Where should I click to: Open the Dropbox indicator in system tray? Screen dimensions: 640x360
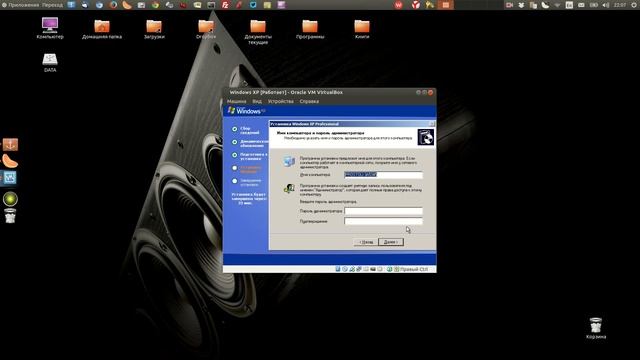(521, 5)
